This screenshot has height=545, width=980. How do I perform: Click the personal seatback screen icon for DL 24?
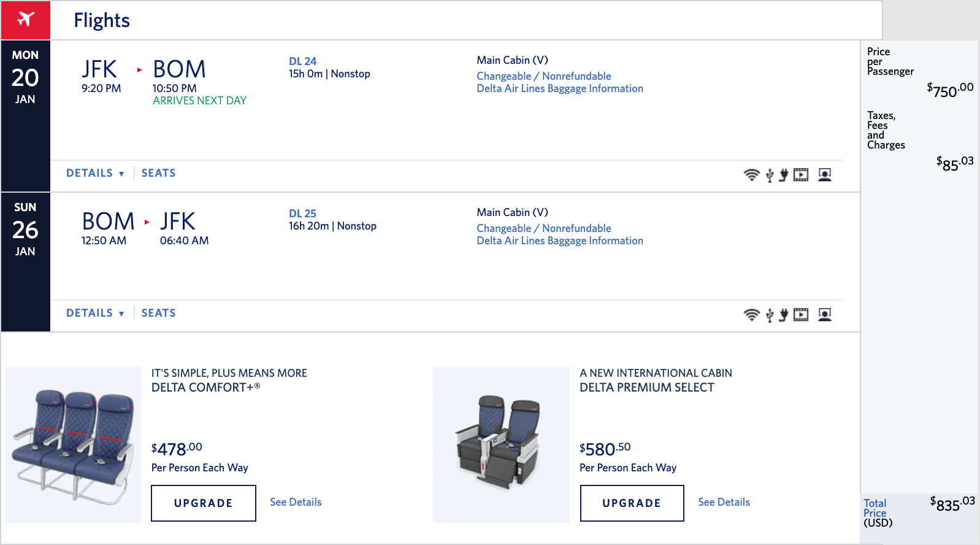pyautogui.click(x=825, y=175)
